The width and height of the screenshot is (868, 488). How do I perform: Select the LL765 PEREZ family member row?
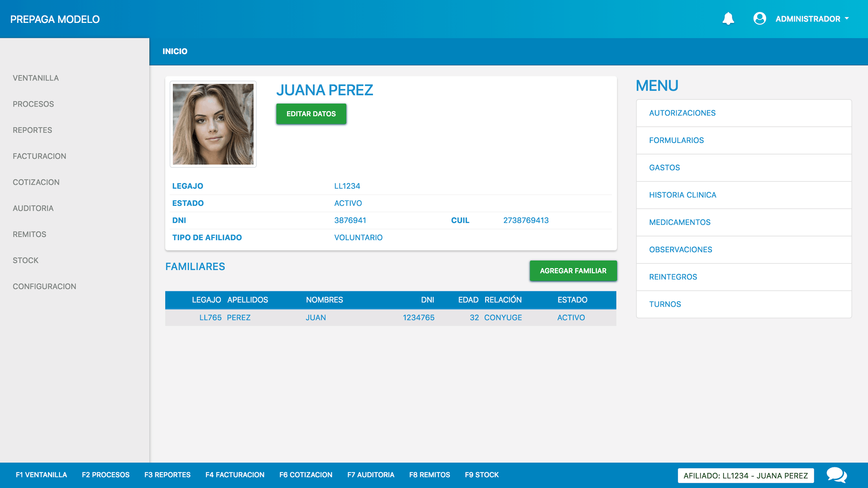[x=391, y=318]
